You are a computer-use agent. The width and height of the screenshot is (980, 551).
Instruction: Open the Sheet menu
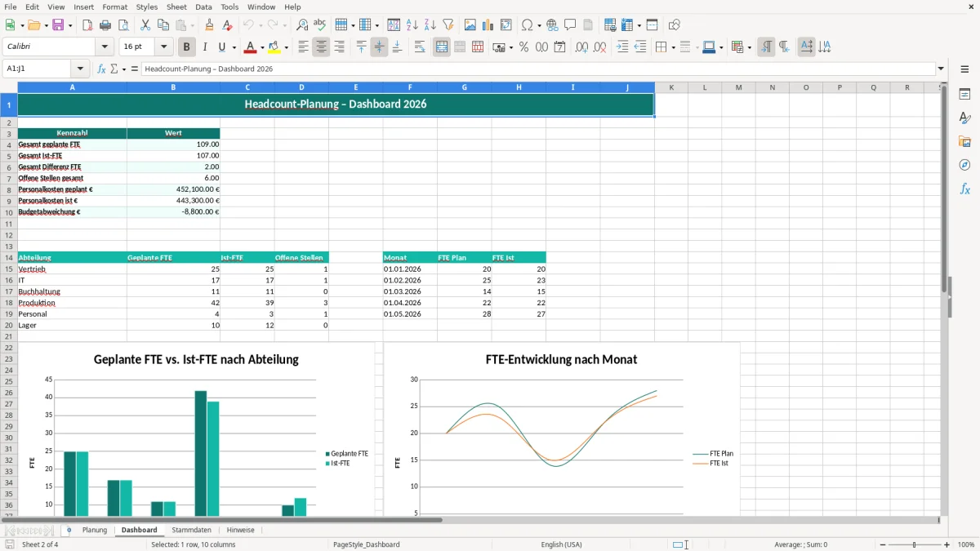click(x=176, y=7)
